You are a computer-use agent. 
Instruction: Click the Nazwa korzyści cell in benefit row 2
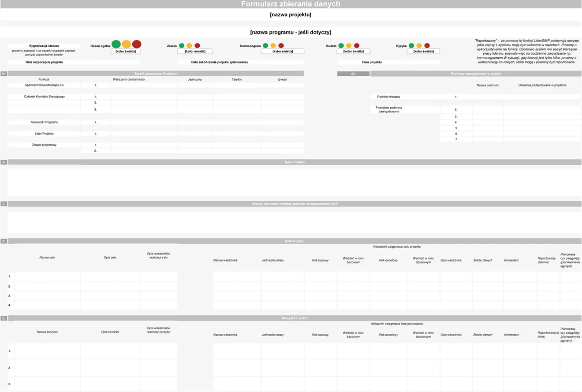pos(47,367)
